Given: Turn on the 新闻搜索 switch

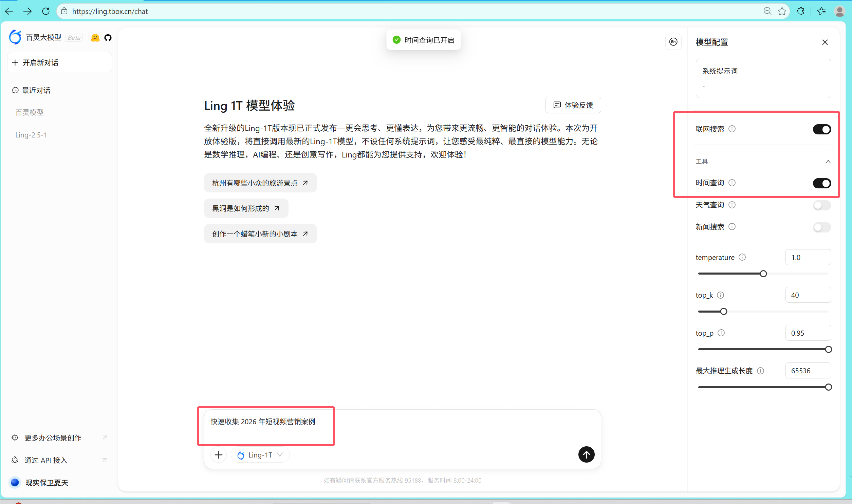Looking at the screenshot, I should click(x=821, y=227).
